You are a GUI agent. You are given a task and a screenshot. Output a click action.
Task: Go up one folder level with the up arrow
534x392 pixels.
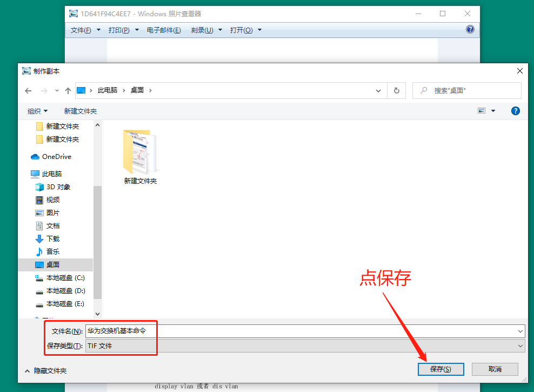click(x=68, y=90)
